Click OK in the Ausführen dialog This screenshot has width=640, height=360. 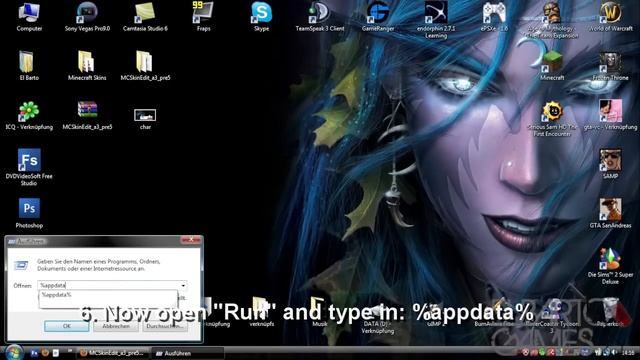67,326
